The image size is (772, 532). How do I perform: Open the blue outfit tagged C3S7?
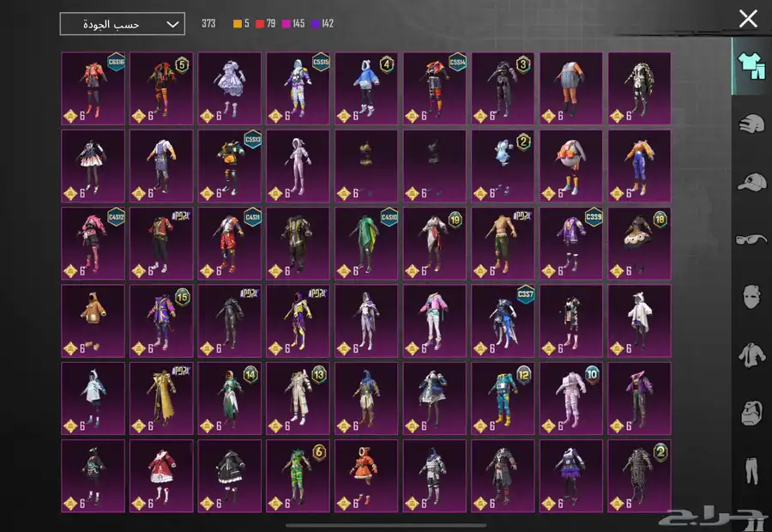point(504,321)
